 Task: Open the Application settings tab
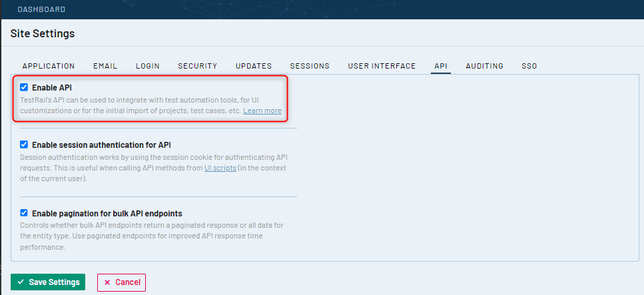pos(49,66)
